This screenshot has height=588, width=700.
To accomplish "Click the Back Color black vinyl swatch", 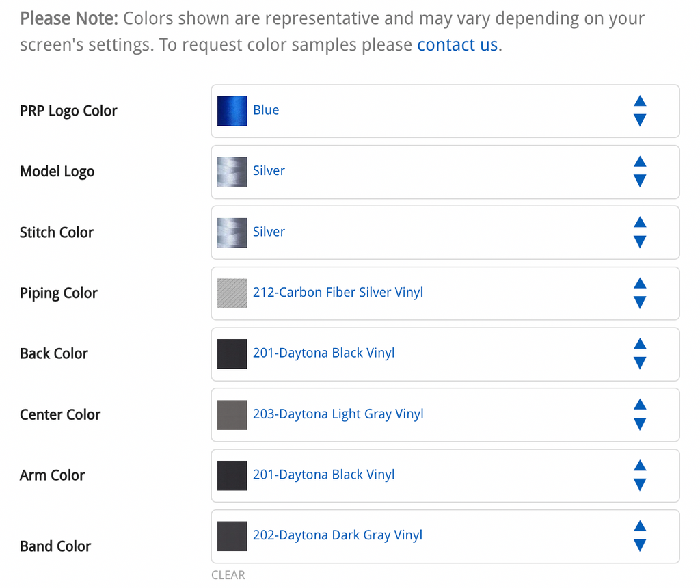I will [232, 354].
